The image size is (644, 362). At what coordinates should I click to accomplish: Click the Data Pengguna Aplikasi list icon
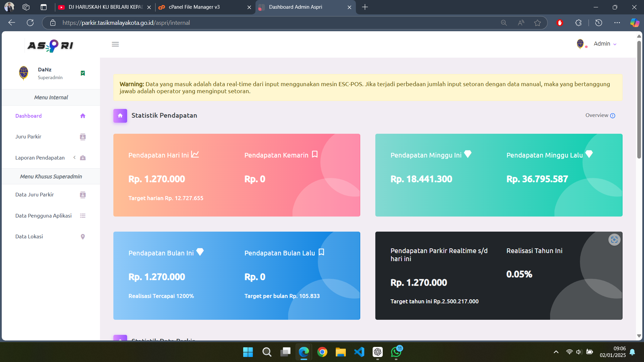coord(83,216)
